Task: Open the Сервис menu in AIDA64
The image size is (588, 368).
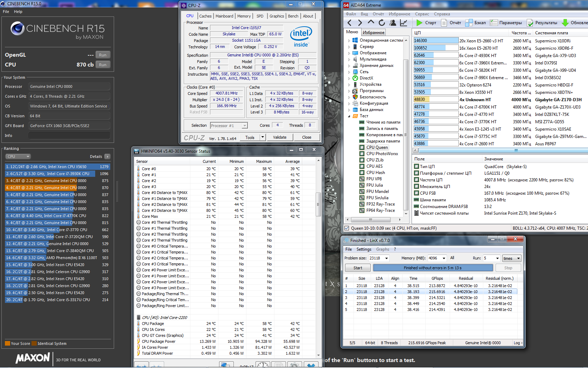Action: (x=422, y=14)
